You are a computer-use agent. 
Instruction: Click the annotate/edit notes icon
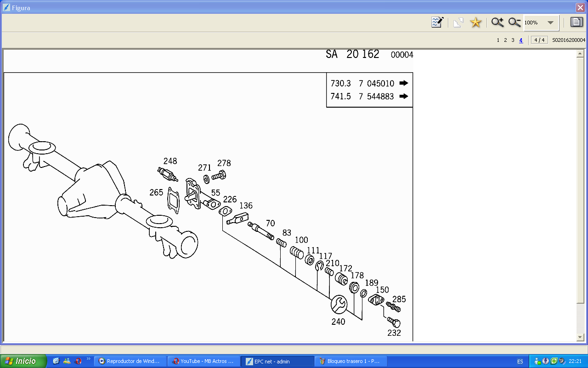point(437,22)
